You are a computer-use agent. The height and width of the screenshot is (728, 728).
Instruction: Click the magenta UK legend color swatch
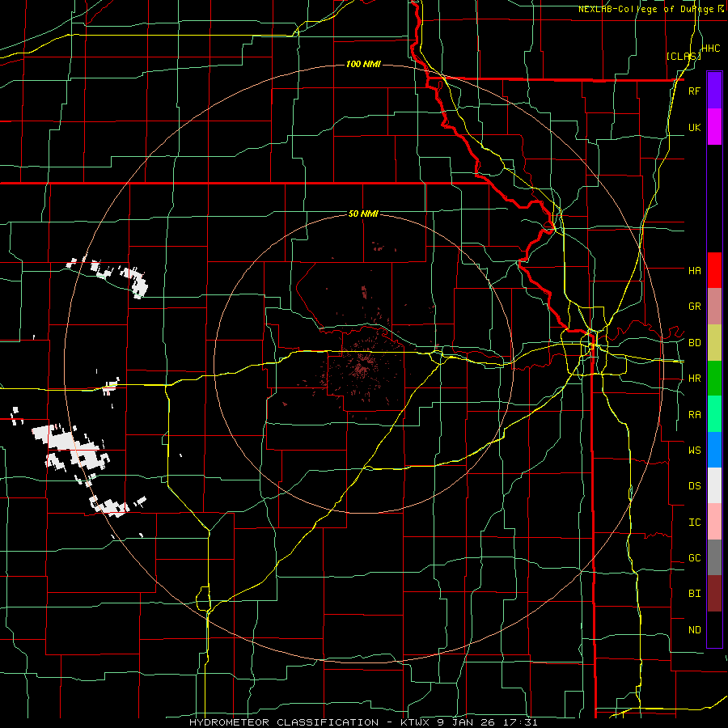coord(714,127)
